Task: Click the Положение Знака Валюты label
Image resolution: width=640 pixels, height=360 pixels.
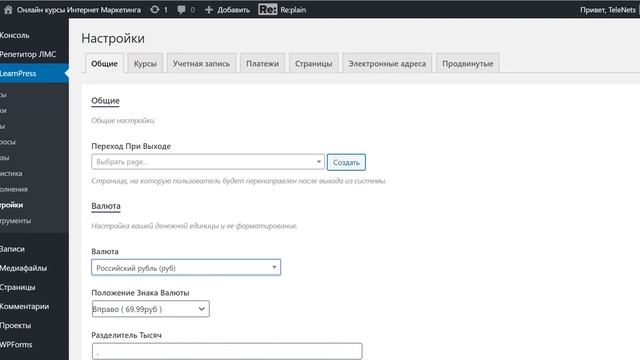Action: 140,293
